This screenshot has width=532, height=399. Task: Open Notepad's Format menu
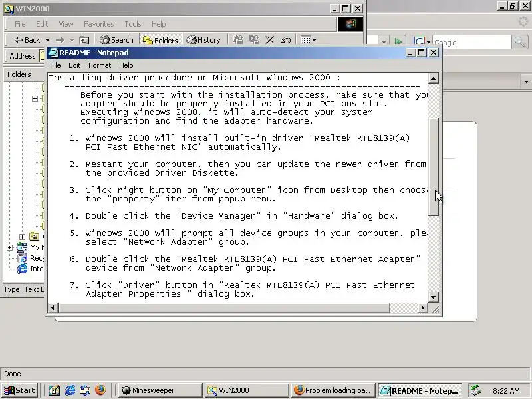100,65
